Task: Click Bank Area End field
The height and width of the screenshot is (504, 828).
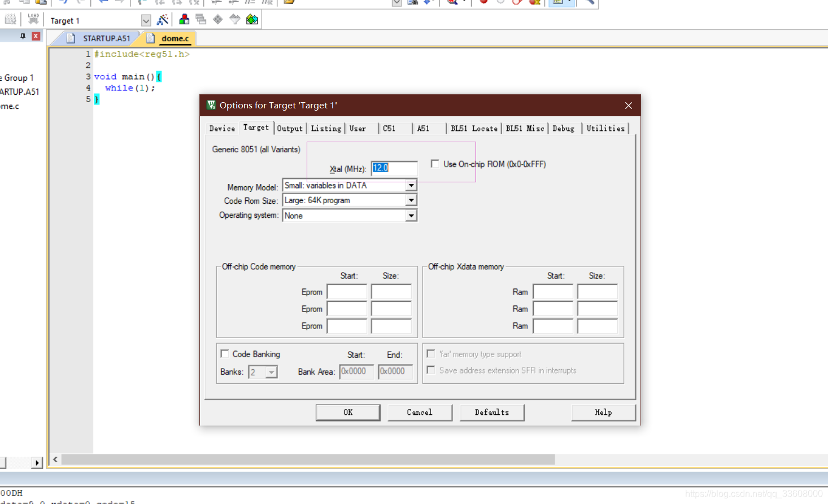Action: 395,371
